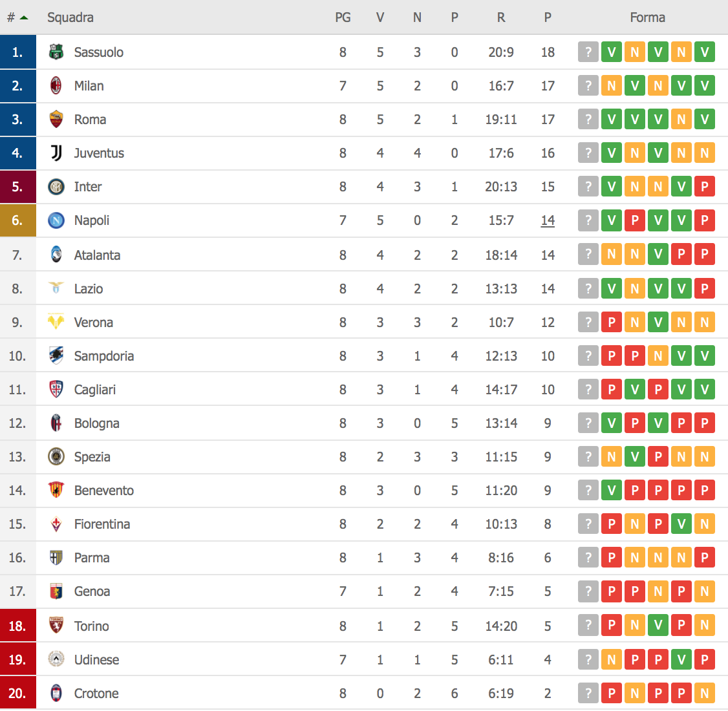Image resolution: width=728 pixels, height=711 pixels.
Task: Click the Inter club badge
Action: coord(57,187)
